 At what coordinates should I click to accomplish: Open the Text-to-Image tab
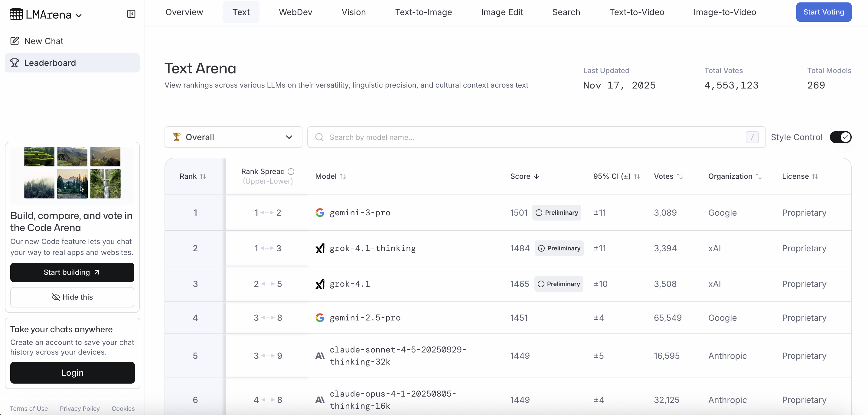(x=423, y=12)
